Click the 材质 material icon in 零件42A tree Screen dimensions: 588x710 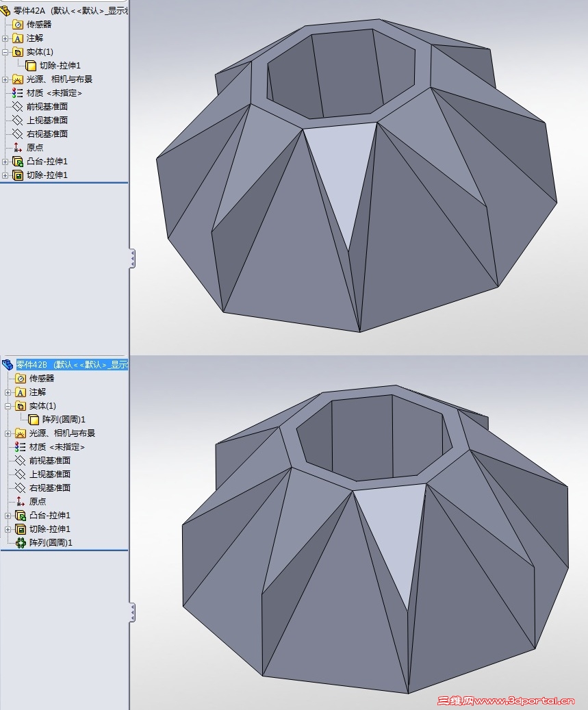click(18, 93)
